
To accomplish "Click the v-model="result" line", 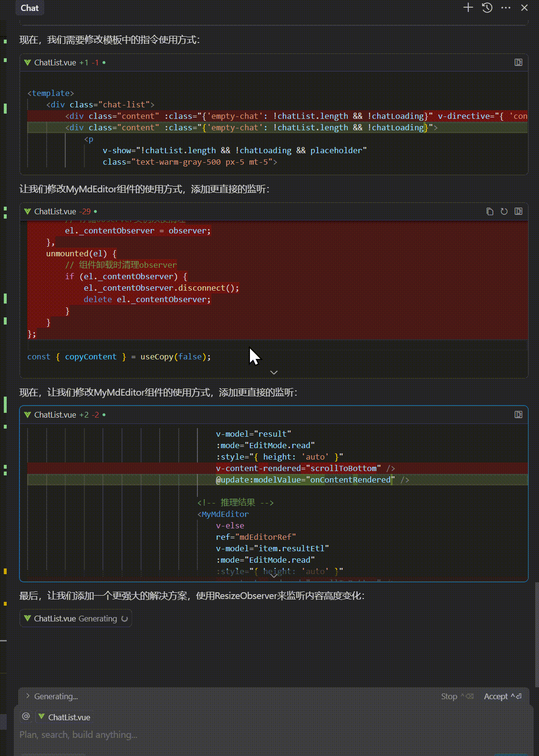I will click(253, 434).
